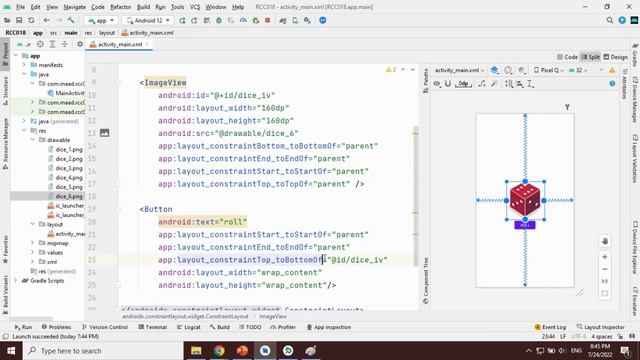
Task: Open the Refactor menu
Action: point(120,7)
